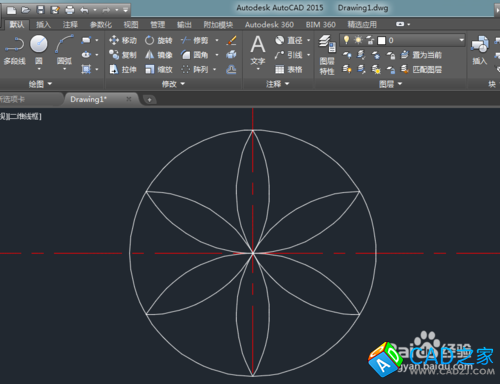Image resolution: width=500 pixels, height=384 pixels.
Task: Open the Autodesk 360 ribbon tab
Action: (x=269, y=24)
